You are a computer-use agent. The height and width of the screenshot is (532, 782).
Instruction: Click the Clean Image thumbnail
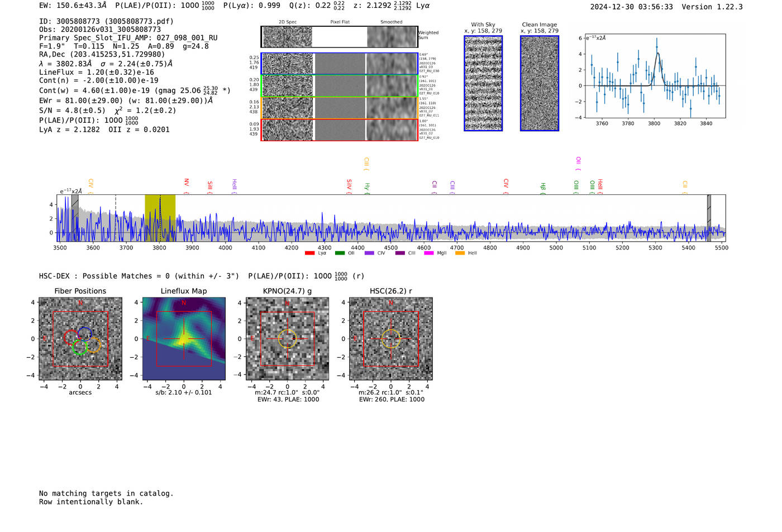pyautogui.click(x=540, y=83)
